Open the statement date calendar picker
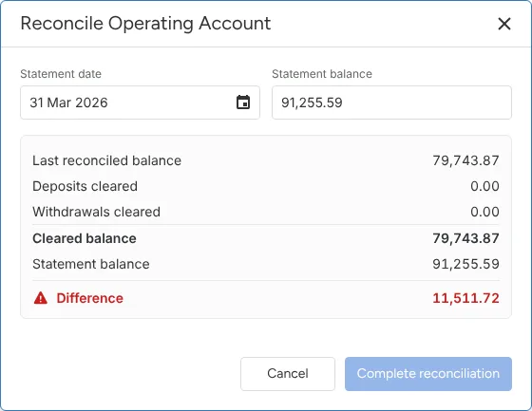The height and width of the screenshot is (411, 532). pos(243,103)
